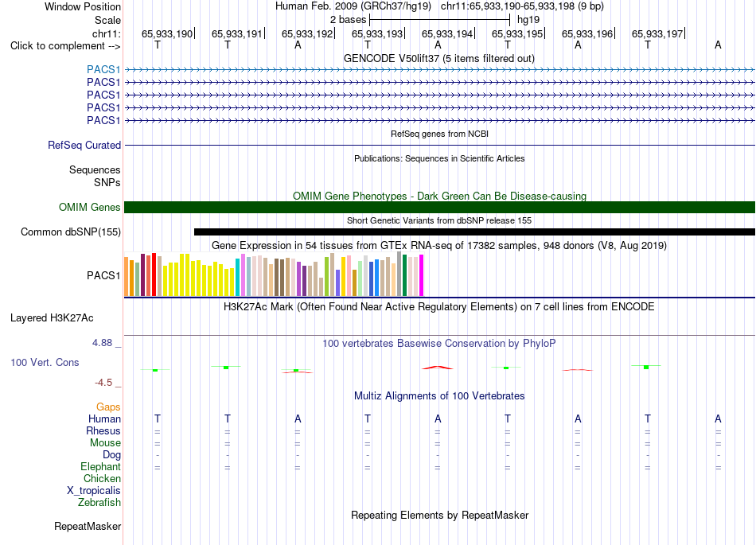756x545 pixels.
Task: Click the dark green GTEx expression bar
Action: 405,275
